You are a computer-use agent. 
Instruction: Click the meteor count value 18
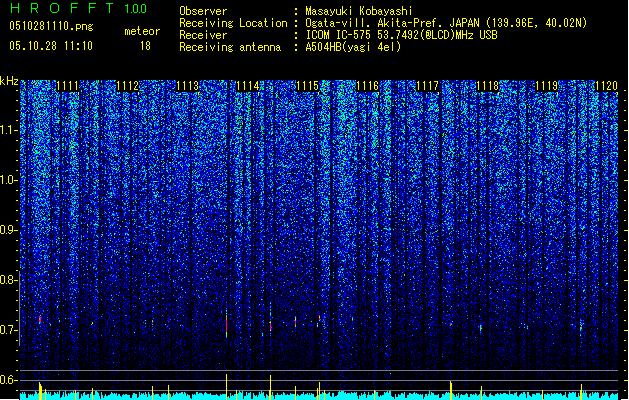point(145,46)
